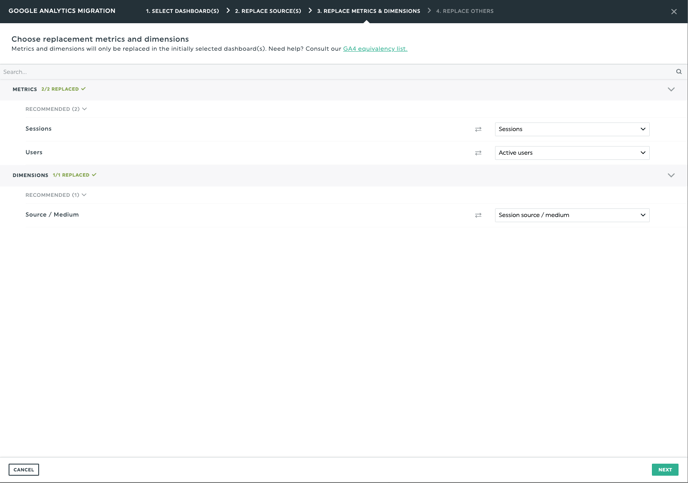
Task: Click the Cancel button
Action: pos(24,469)
